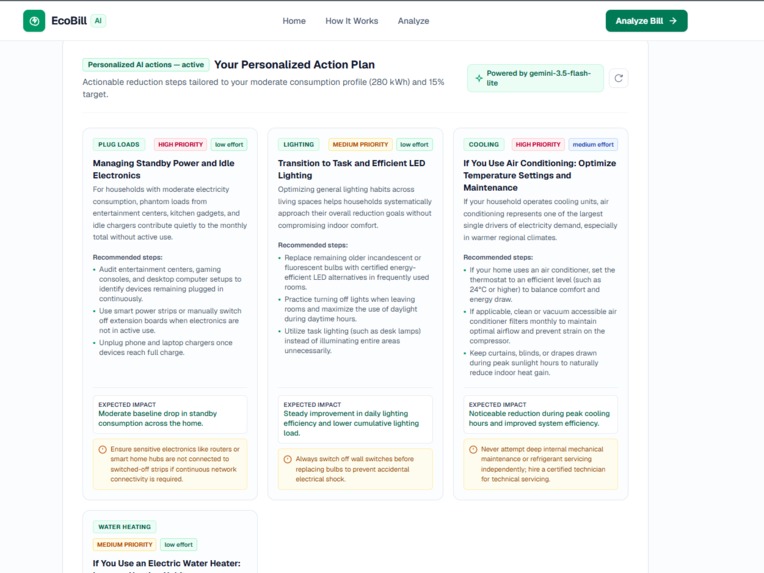This screenshot has width=764, height=573.
Task: Click the Recommended steps label on Lighting card
Action: (313, 245)
